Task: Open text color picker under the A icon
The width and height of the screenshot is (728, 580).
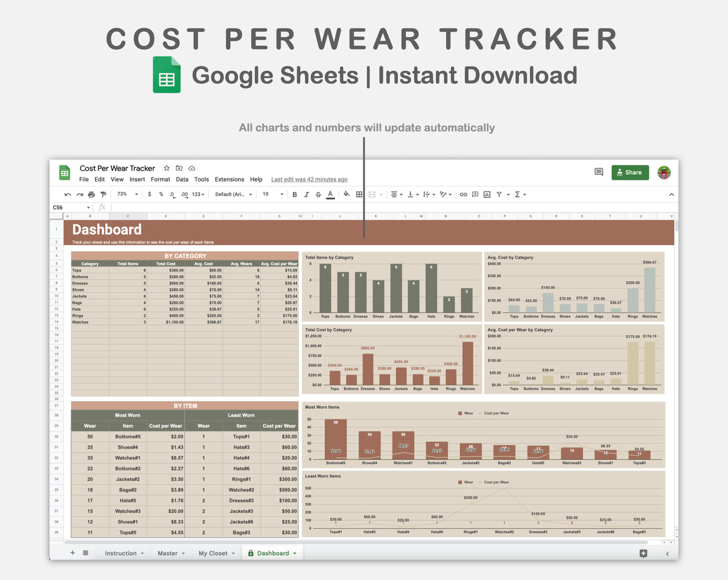Action: [x=330, y=194]
